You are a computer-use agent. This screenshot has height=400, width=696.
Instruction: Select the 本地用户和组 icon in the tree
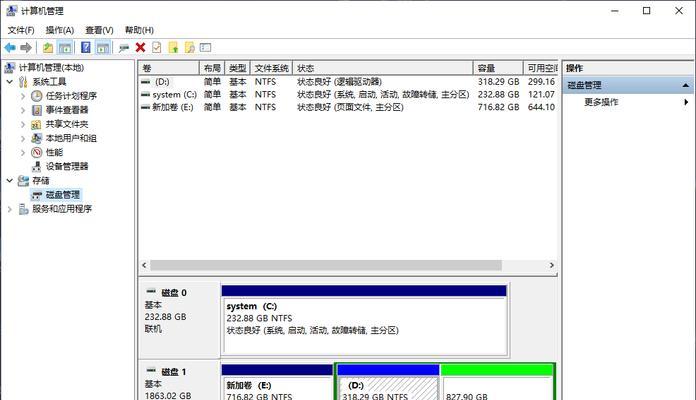click(x=37, y=138)
